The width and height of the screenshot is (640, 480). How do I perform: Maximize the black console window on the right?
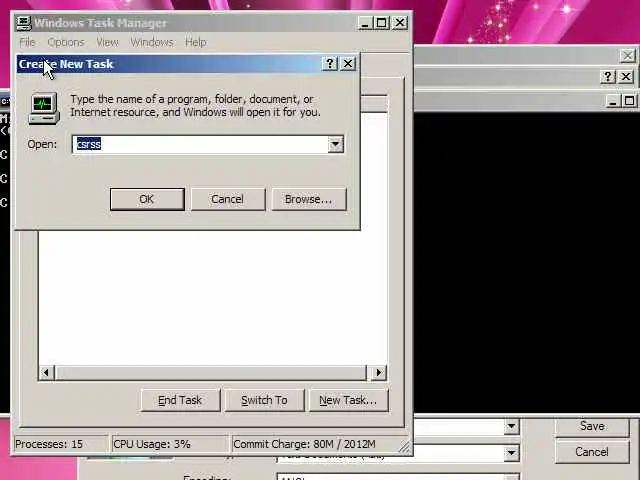coord(629,101)
